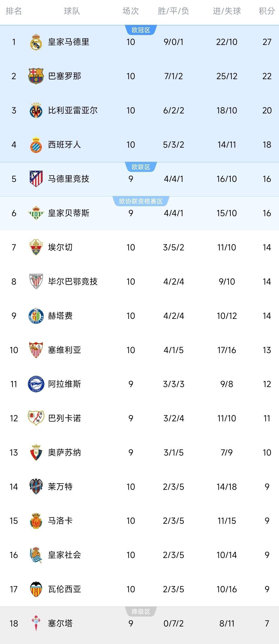Click the 欧联区 zone label
The image size is (279, 644).
(141, 167)
